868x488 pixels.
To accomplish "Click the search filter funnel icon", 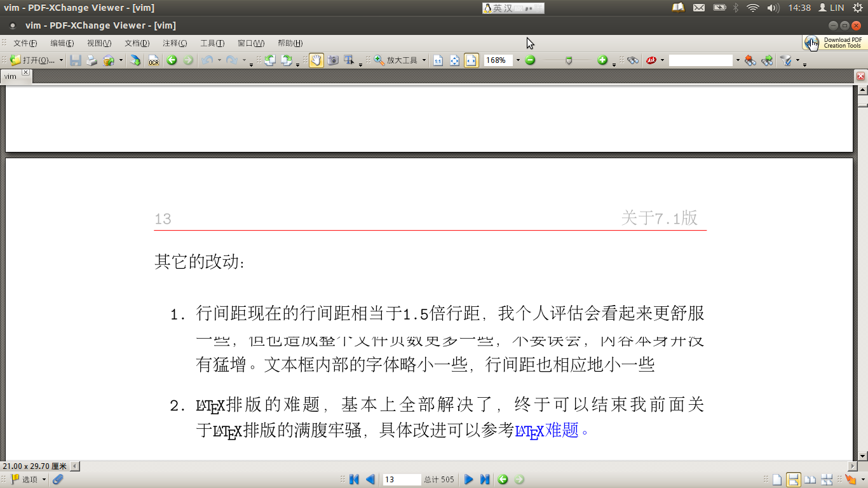I will coord(787,60).
